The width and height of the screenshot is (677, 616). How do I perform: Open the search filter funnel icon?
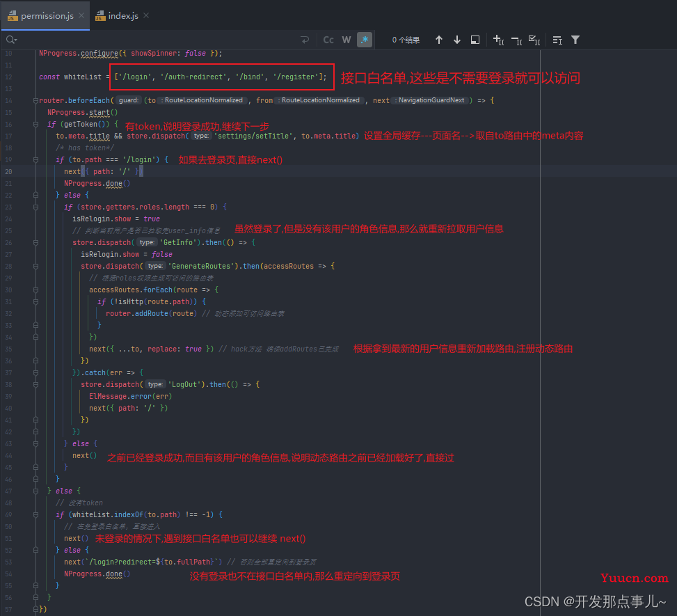pos(575,40)
